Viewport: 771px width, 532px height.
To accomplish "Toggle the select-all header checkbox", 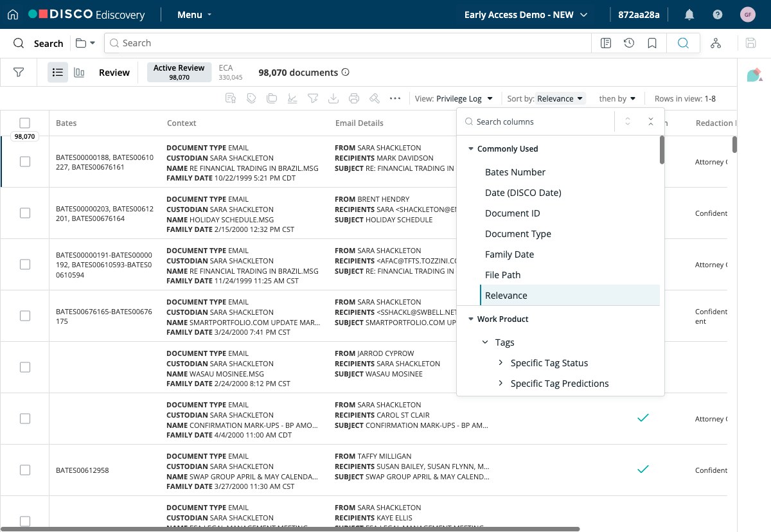I will pos(24,123).
